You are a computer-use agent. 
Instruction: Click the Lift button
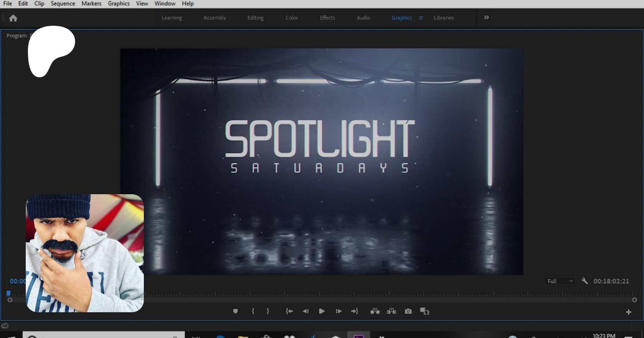coord(375,311)
